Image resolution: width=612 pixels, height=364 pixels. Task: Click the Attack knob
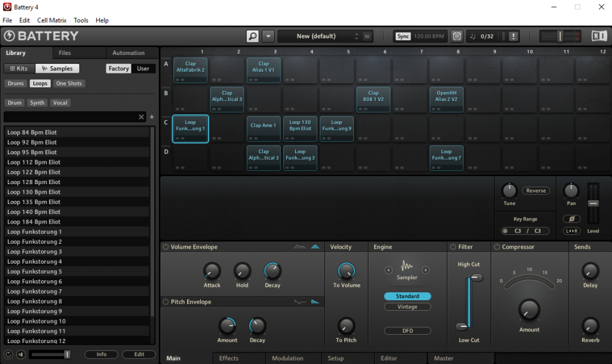pos(212,271)
